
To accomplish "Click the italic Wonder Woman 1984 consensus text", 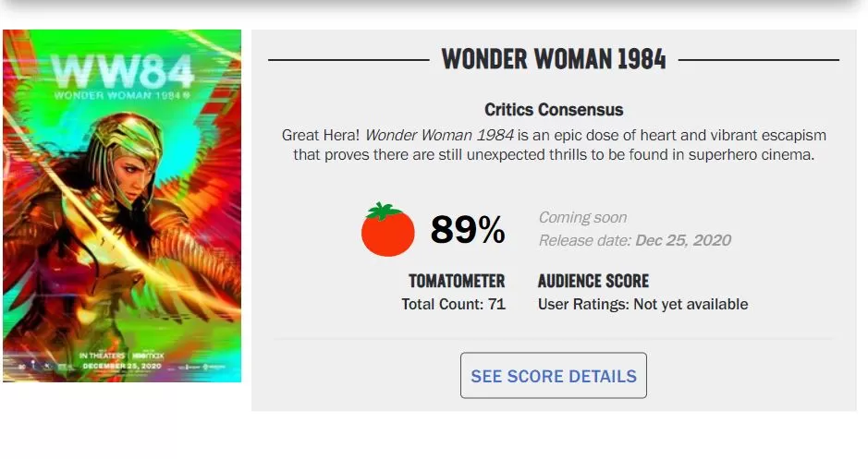I will point(439,135).
